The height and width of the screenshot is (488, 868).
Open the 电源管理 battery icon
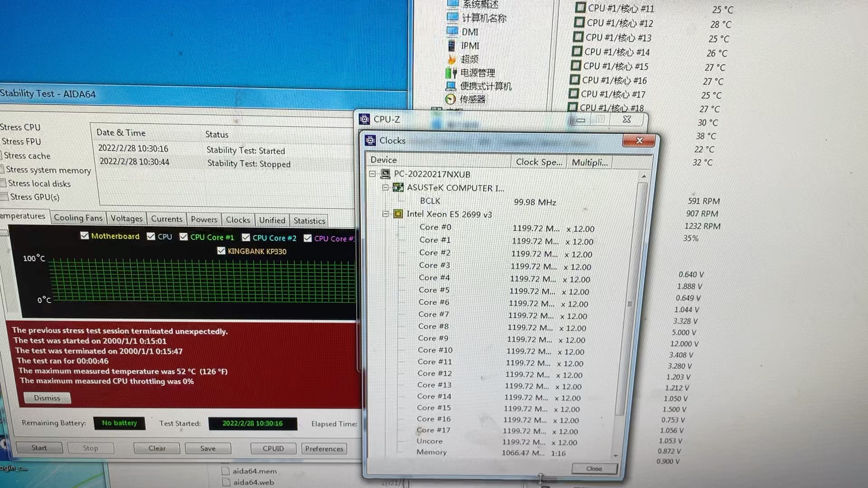(451, 72)
